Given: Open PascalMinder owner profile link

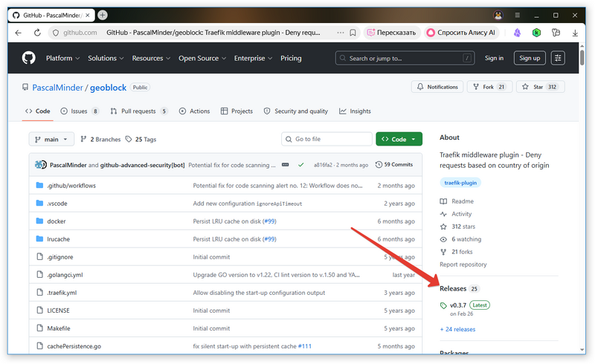Looking at the screenshot, I should pos(57,88).
